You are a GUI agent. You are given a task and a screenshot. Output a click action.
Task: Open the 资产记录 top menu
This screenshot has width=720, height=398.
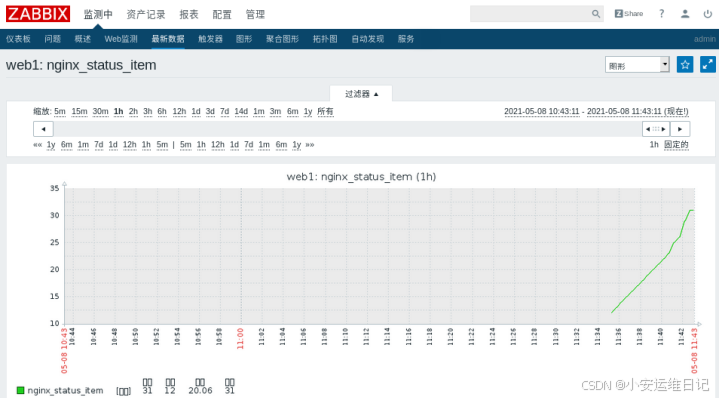tap(146, 15)
